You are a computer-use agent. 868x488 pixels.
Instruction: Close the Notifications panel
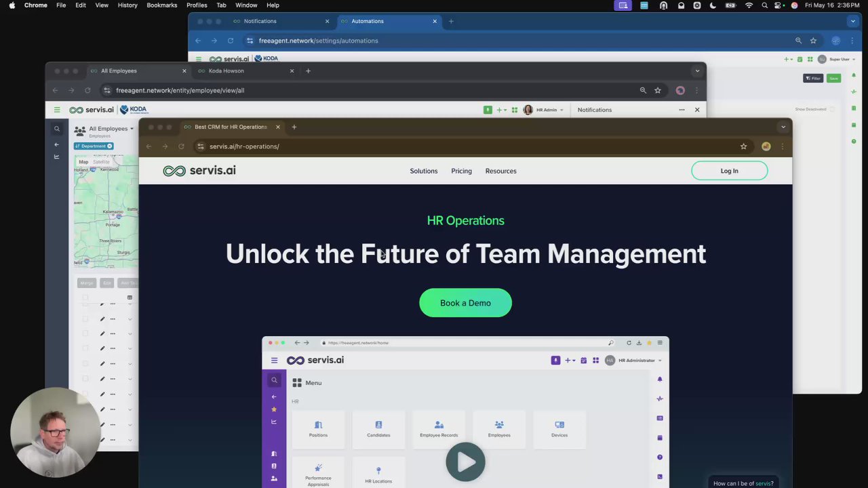coord(696,110)
